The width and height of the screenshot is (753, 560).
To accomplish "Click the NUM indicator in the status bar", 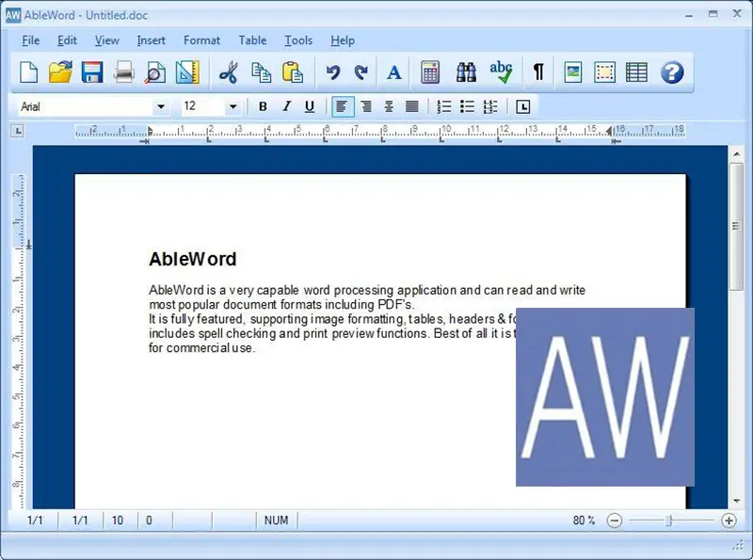I will [x=276, y=520].
